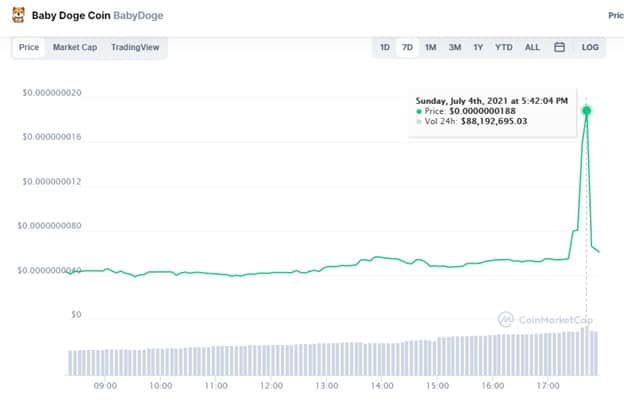Open the calendar date range picker
This screenshot has height=409, width=624.
click(x=559, y=47)
